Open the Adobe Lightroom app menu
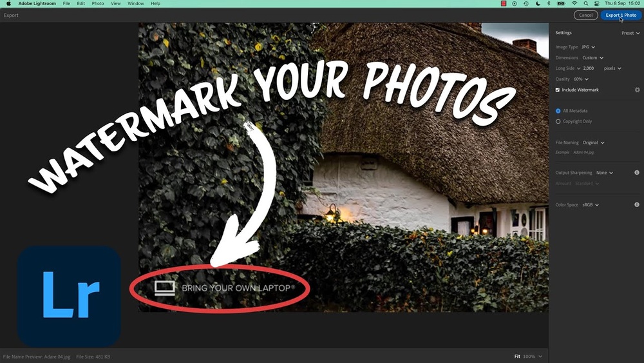The height and width of the screenshot is (363, 644). pos(37,3)
